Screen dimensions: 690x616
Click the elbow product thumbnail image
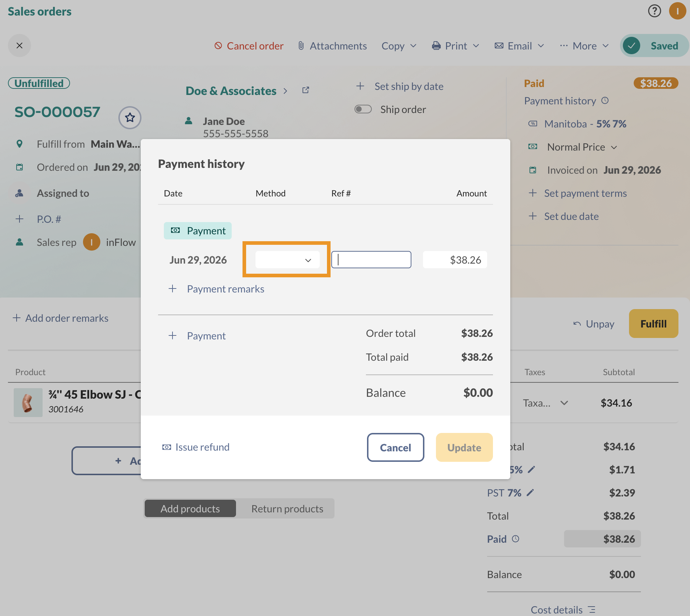pyautogui.click(x=28, y=402)
